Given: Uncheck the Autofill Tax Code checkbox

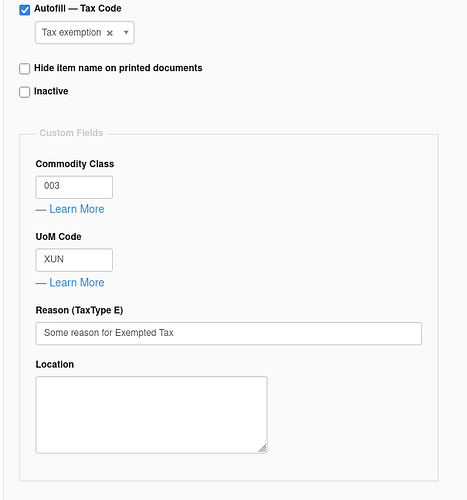Looking at the screenshot, I should (24, 10).
